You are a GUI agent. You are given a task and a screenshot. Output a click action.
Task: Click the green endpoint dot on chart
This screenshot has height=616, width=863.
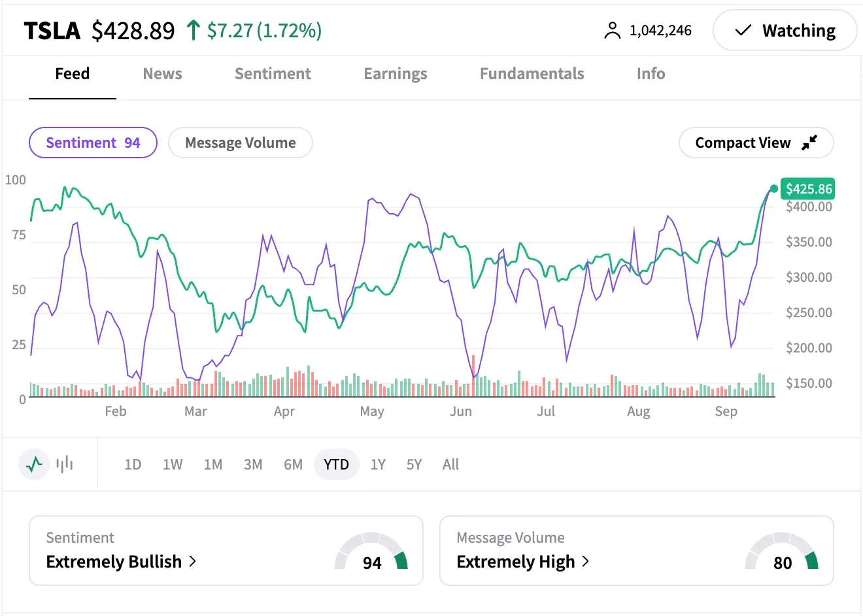click(774, 189)
